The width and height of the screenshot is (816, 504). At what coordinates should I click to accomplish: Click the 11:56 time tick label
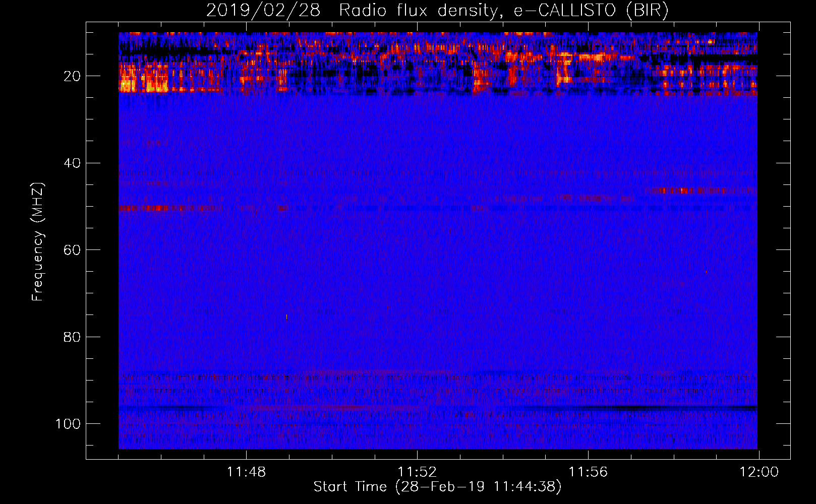[588, 472]
